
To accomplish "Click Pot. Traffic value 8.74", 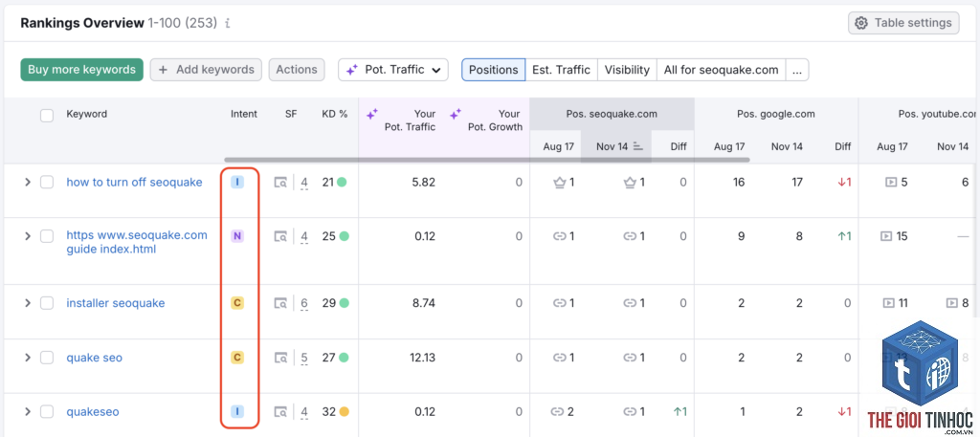I will point(424,303).
